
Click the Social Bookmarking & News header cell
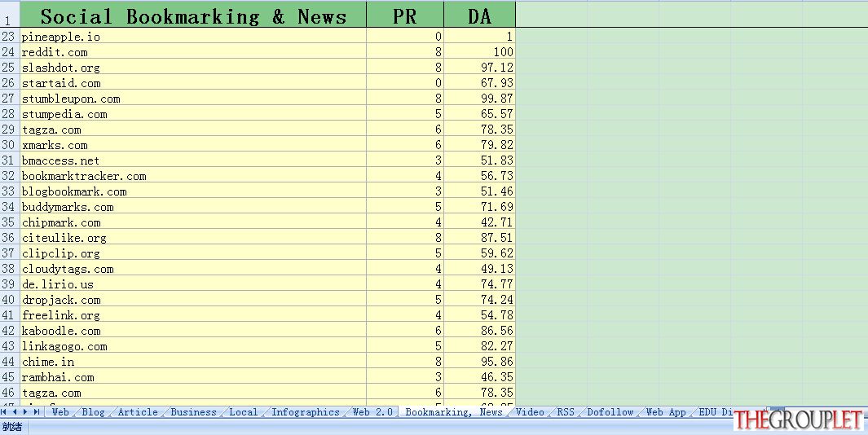(x=192, y=15)
